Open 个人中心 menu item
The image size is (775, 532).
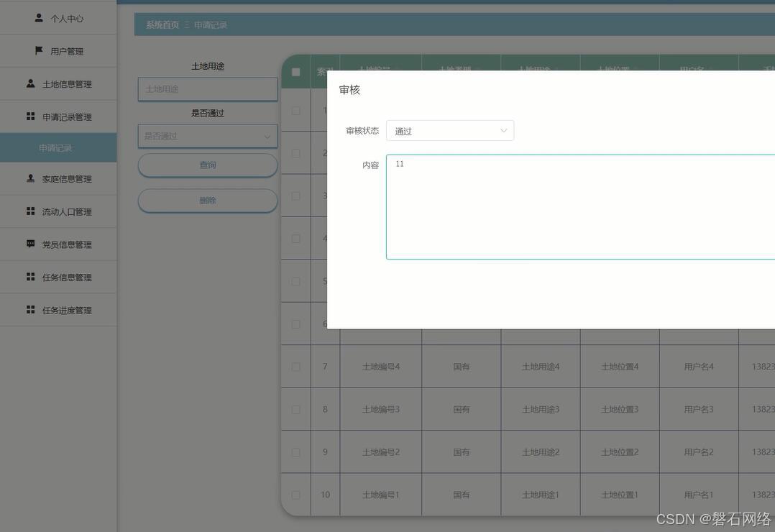(58, 18)
